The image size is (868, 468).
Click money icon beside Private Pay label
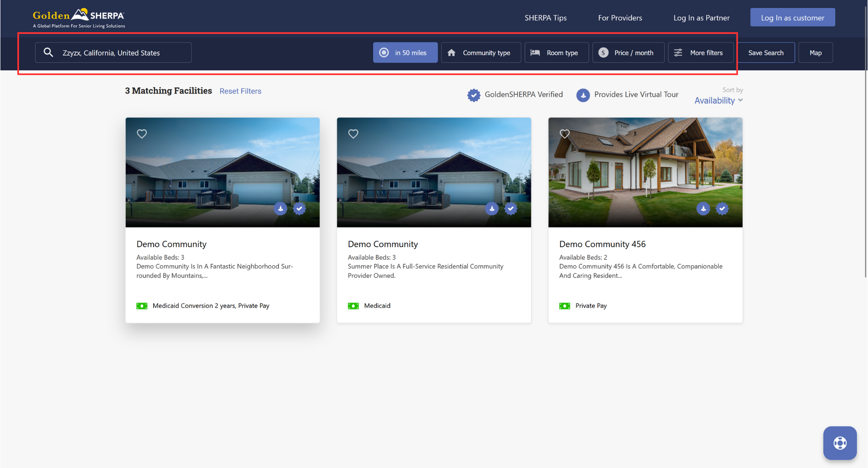click(x=565, y=306)
